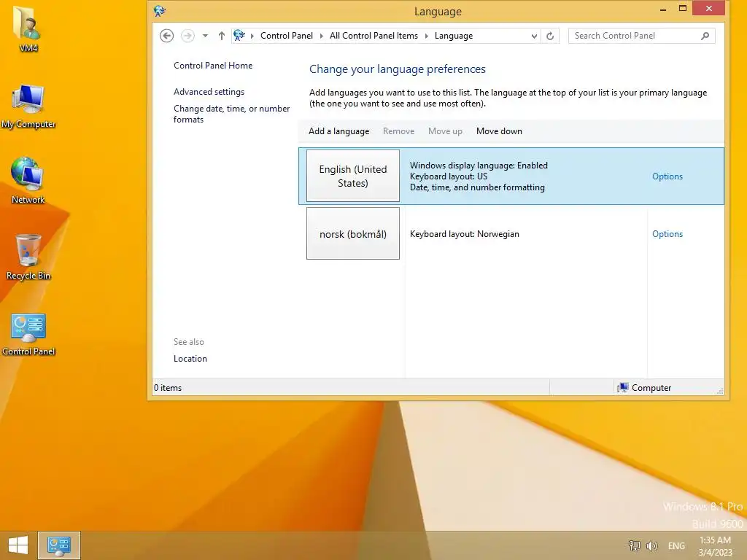Open the Location link under See also

pyautogui.click(x=190, y=359)
